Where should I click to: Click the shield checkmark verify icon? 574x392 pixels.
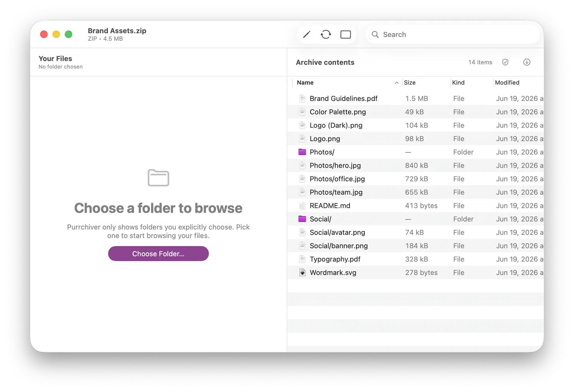pyautogui.click(x=505, y=62)
